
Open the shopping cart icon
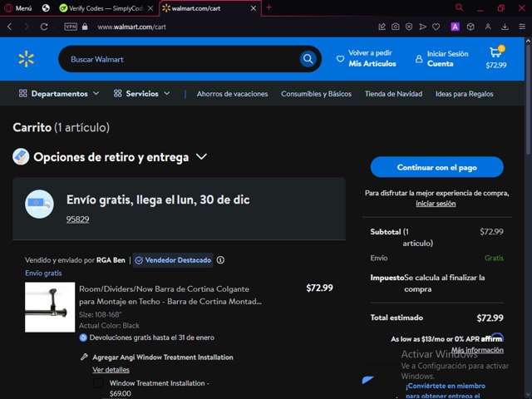tap(495, 57)
